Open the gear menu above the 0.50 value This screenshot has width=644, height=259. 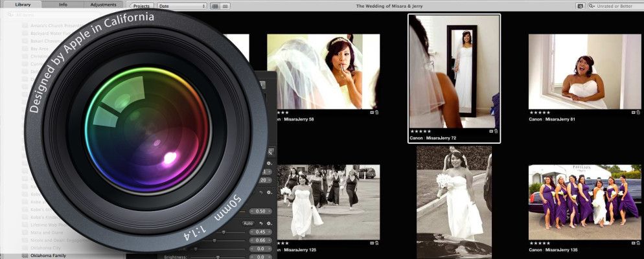(270, 192)
